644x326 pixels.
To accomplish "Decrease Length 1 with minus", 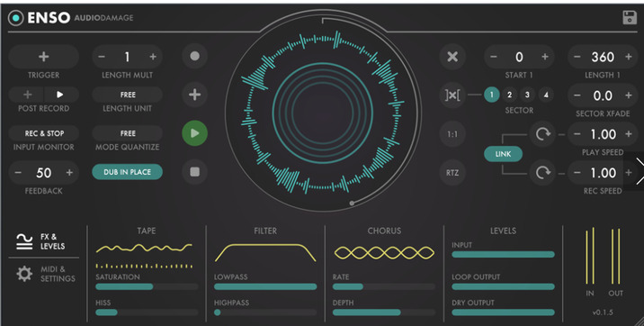I will click(x=577, y=57).
